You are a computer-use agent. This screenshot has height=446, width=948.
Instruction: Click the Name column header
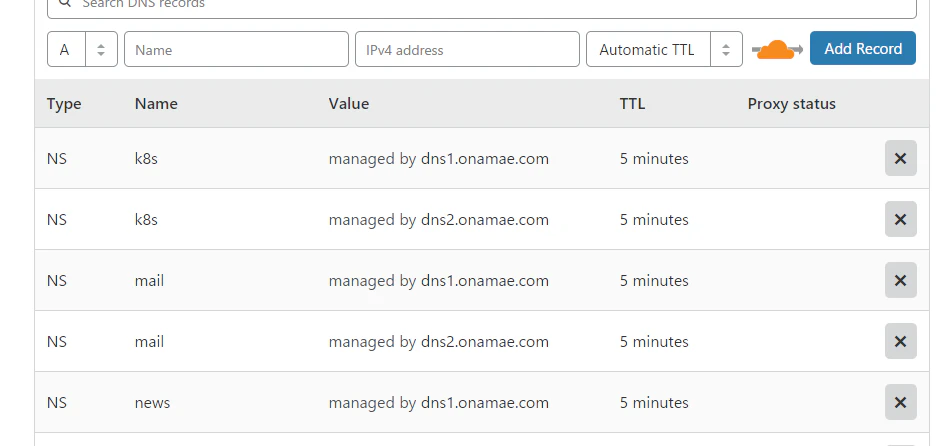[x=156, y=104]
